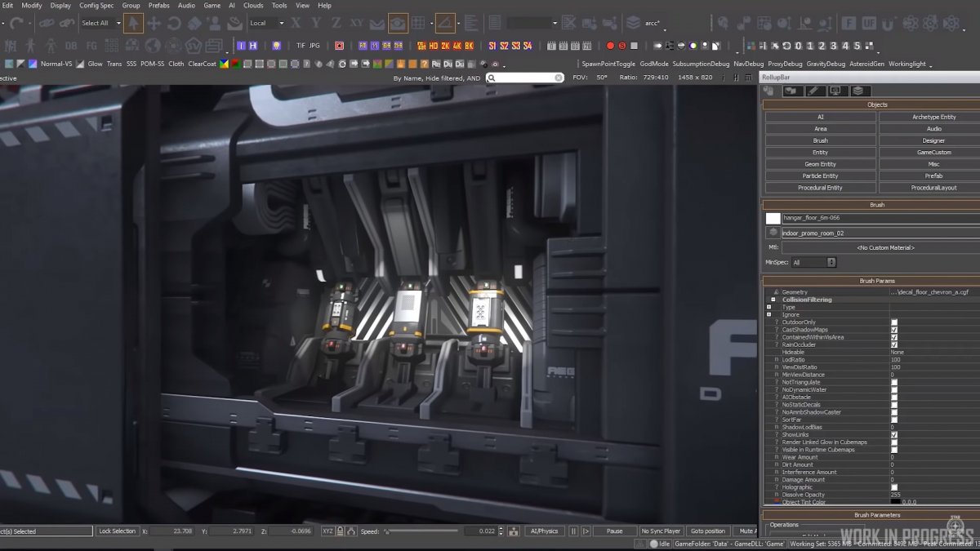This screenshot has width=980, height=551.
Task: Click the grey stop square button
Action: (635, 46)
